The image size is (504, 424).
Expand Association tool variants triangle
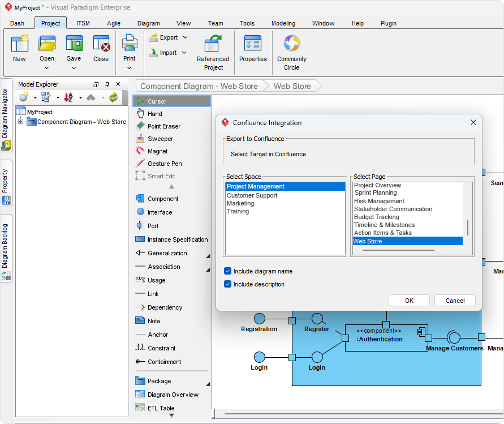(x=208, y=269)
